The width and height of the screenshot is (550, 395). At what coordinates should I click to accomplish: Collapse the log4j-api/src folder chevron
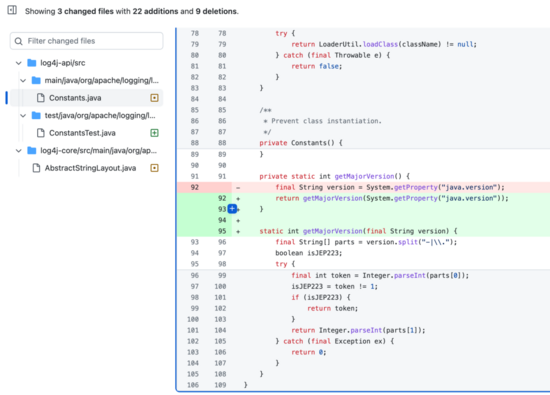pos(19,63)
